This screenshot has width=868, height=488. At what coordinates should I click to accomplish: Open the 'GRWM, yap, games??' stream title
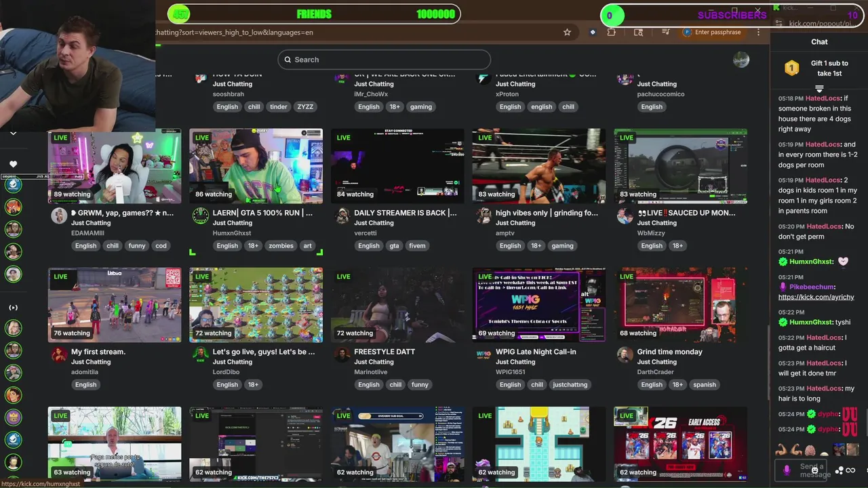point(122,213)
